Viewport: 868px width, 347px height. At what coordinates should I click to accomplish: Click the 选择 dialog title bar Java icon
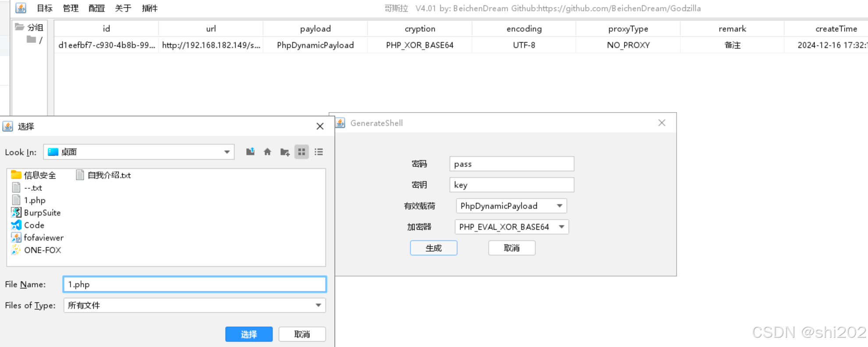[8, 127]
